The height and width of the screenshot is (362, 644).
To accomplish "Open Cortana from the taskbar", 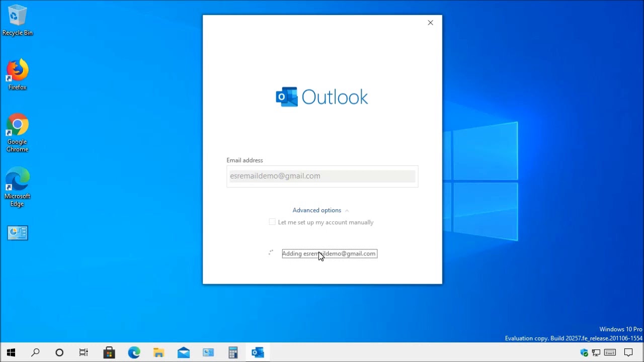I will tap(59, 352).
